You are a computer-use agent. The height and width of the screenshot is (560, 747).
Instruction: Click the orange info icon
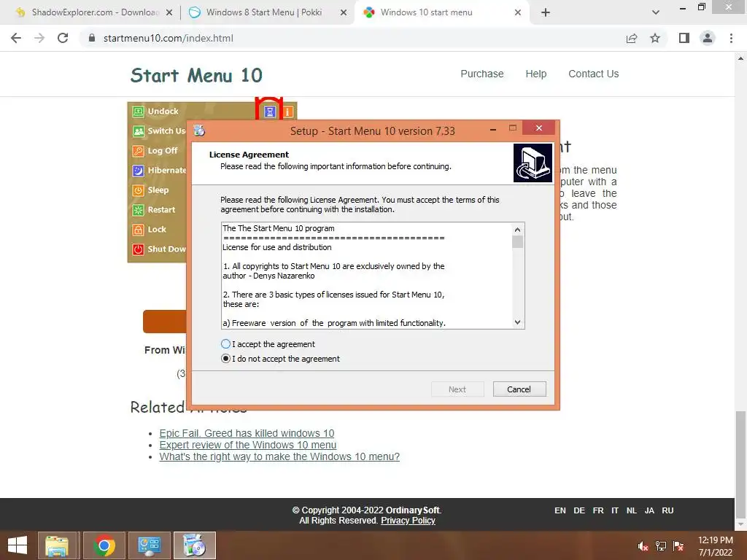click(x=288, y=112)
